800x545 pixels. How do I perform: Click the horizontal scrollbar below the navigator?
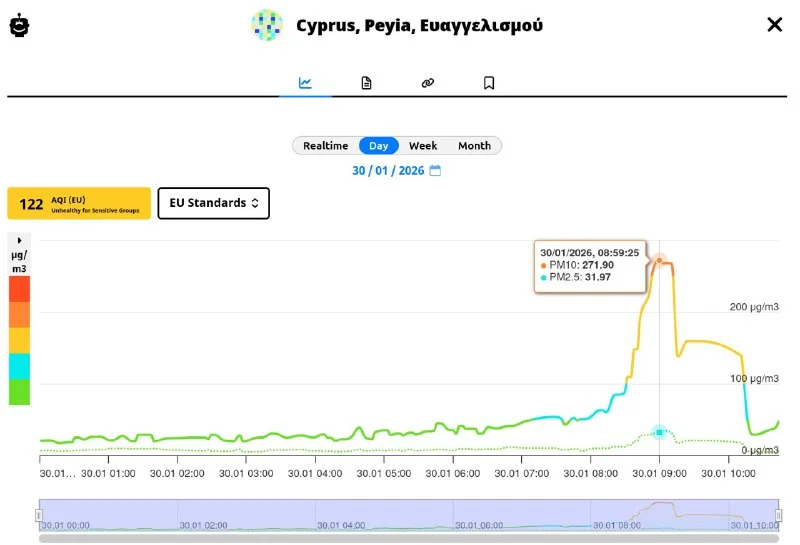[x=409, y=539]
